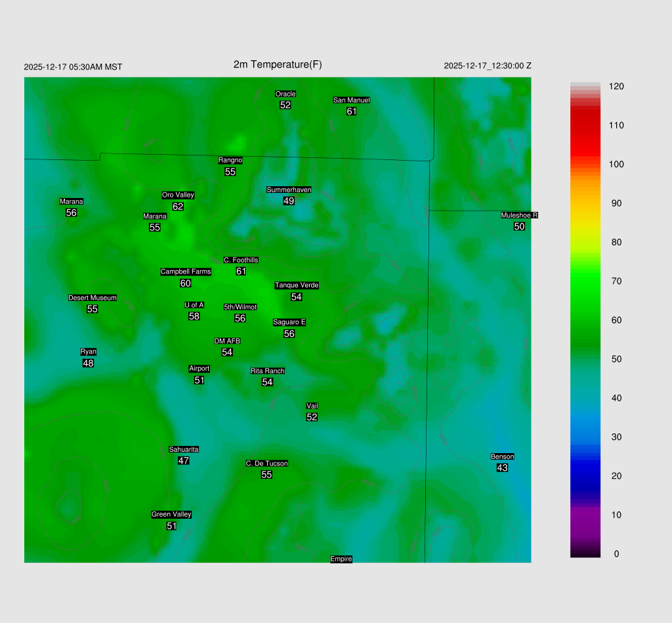Click the Rita Ranch station label
Image resolution: width=672 pixels, height=623 pixels.
pyautogui.click(x=267, y=371)
